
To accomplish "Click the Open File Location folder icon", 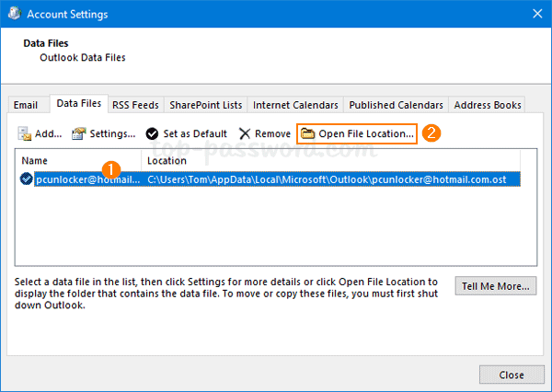I will [308, 133].
